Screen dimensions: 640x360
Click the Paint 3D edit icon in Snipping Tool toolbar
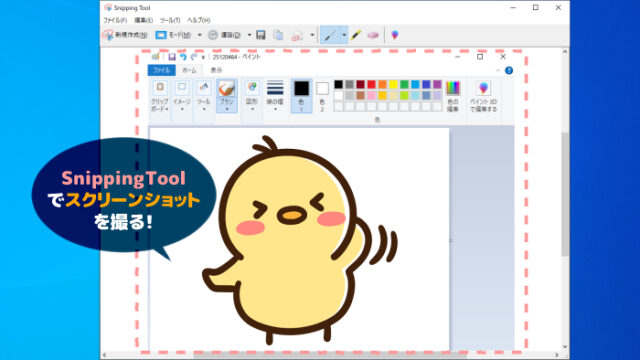[395, 35]
